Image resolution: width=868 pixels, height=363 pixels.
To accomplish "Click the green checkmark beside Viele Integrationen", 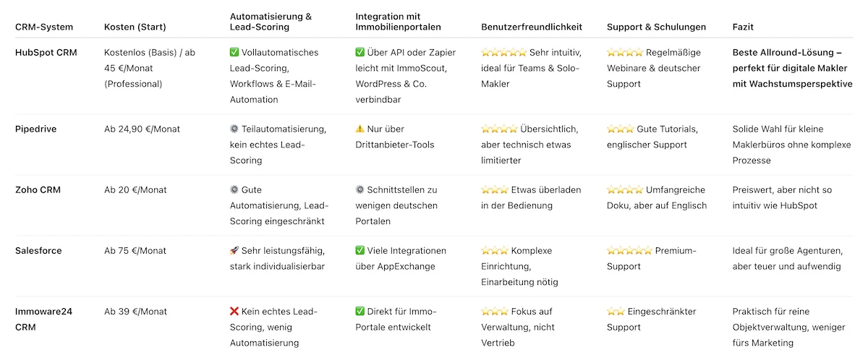I will tap(360, 251).
